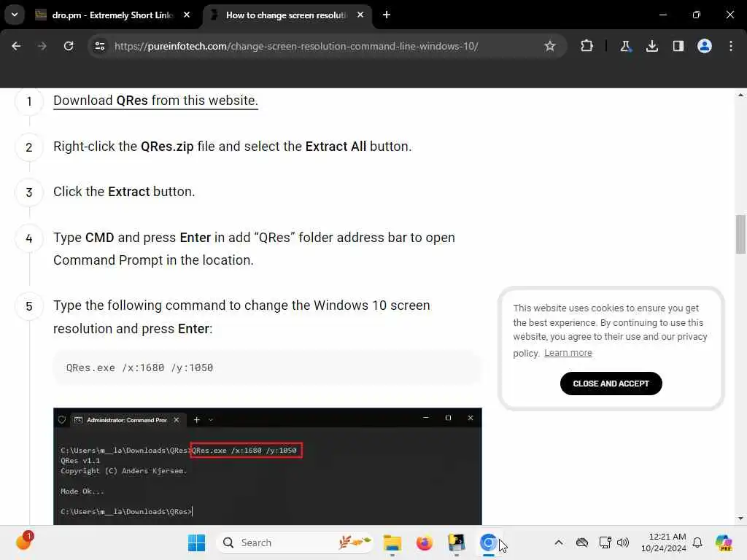Screen dimensions: 747x560
Task: Open the Command Prompt screenshot image
Action: click(268, 466)
